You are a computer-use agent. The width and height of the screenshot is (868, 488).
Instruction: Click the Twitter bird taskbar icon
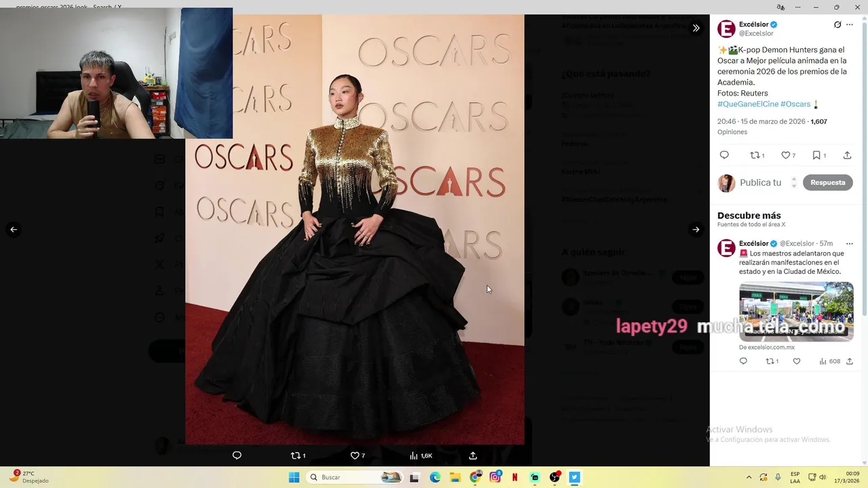click(x=574, y=477)
